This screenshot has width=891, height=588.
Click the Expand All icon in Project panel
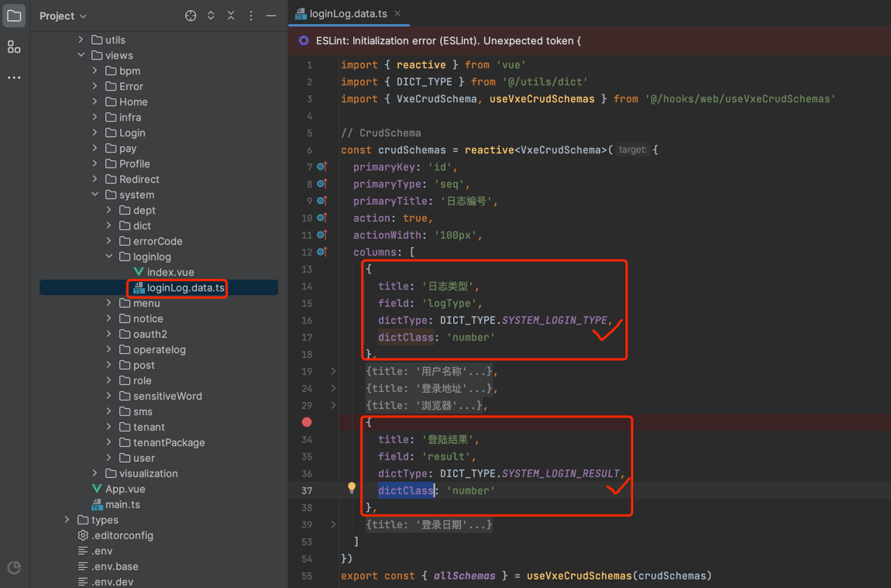pyautogui.click(x=211, y=15)
